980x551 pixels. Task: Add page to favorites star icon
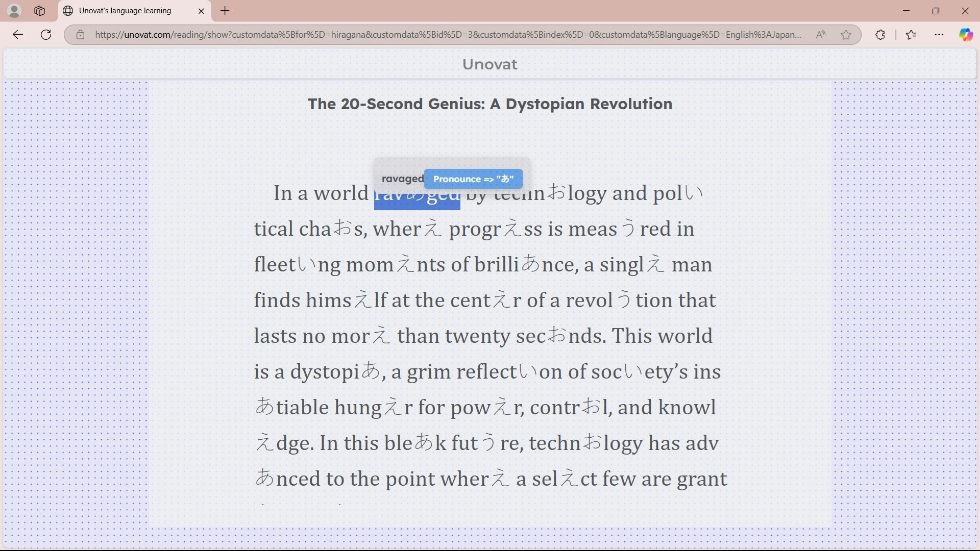point(846,35)
